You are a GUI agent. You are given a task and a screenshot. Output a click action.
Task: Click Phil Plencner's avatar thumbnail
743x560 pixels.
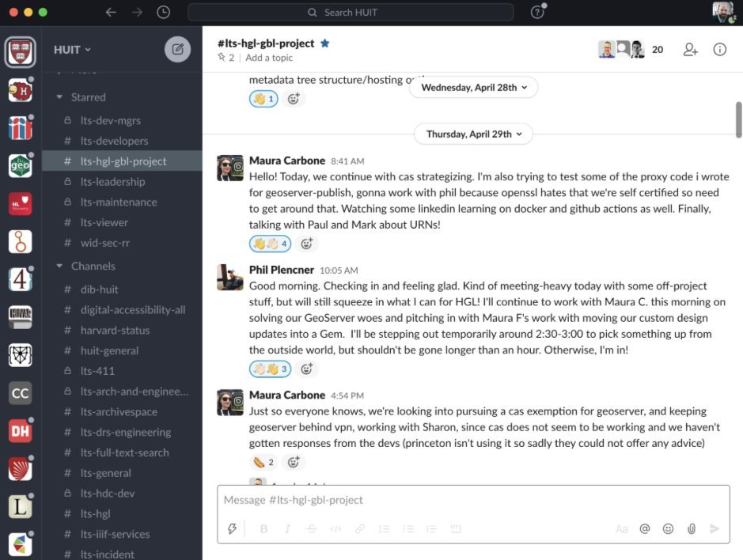pos(229,277)
